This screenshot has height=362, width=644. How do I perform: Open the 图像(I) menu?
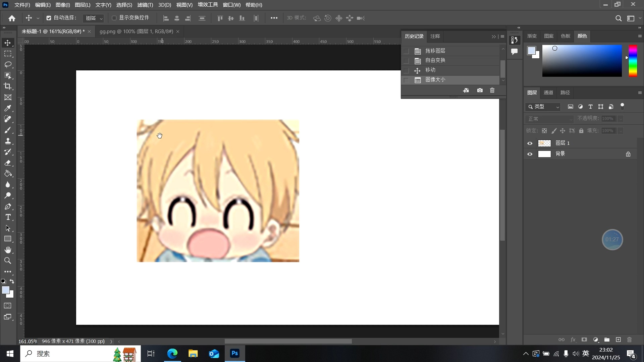point(63,5)
